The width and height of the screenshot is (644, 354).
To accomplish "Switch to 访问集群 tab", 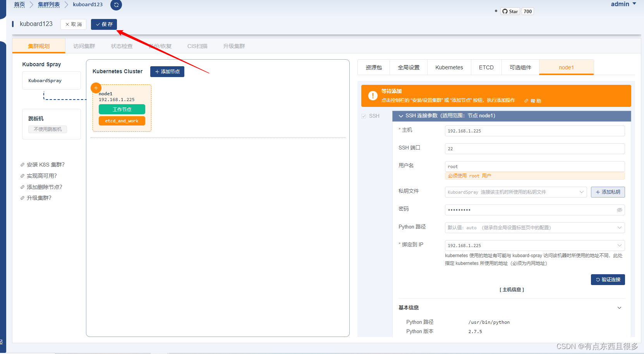I will click(x=84, y=46).
